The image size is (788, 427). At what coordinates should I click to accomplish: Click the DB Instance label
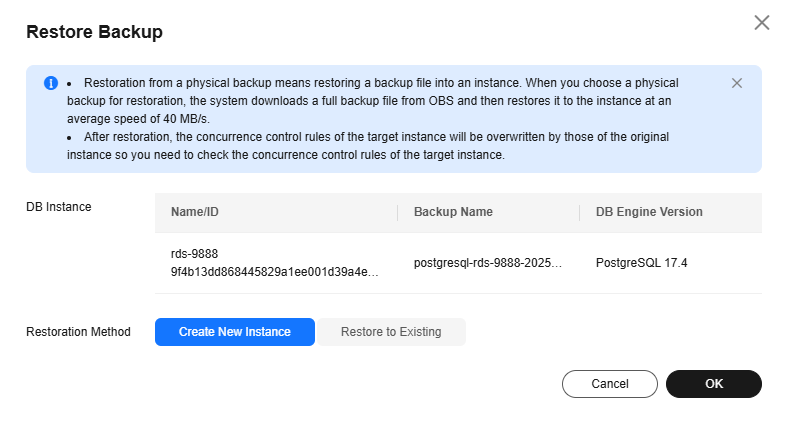click(x=59, y=206)
